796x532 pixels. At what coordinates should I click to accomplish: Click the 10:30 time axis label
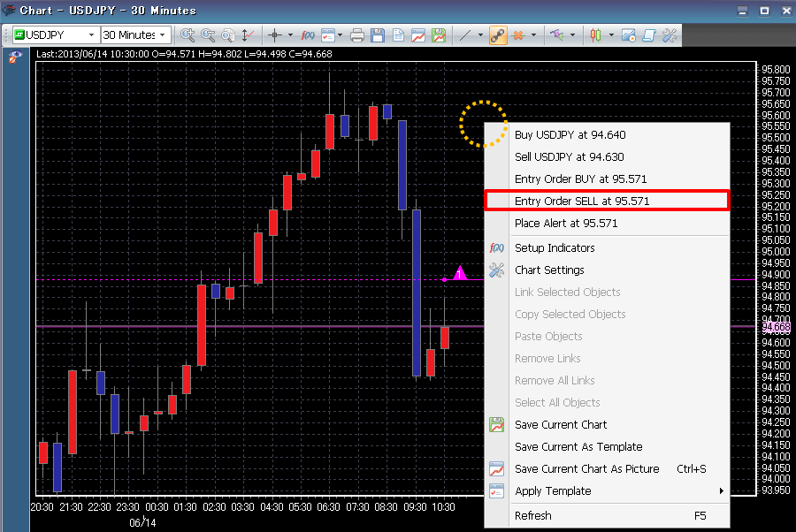coord(443,506)
